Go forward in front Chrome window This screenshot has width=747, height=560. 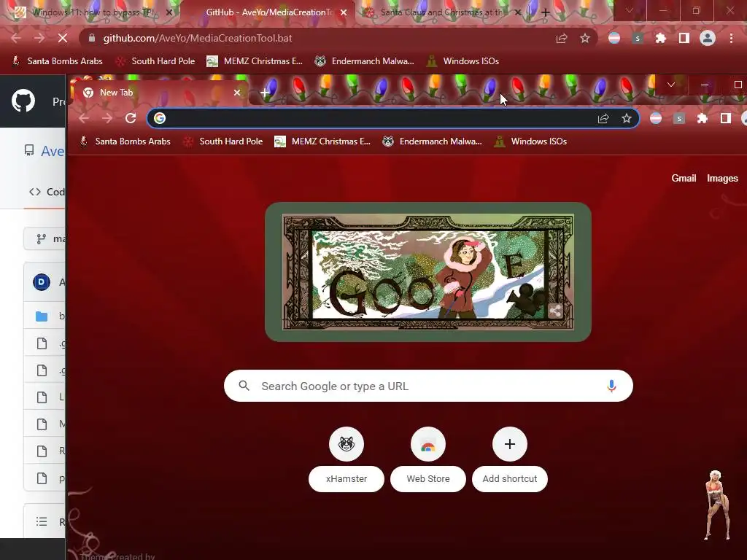(x=107, y=118)
